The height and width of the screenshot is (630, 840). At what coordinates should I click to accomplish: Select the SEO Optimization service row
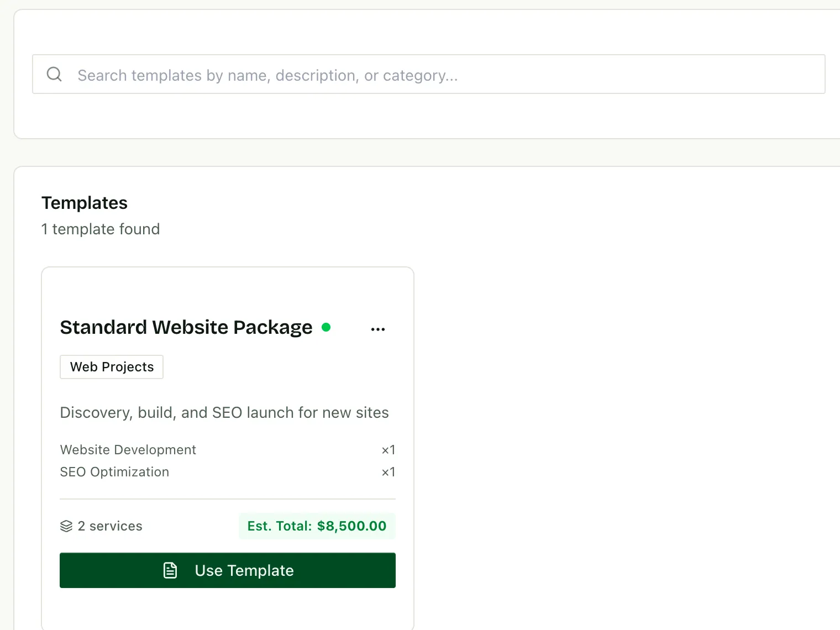[228, 472]
